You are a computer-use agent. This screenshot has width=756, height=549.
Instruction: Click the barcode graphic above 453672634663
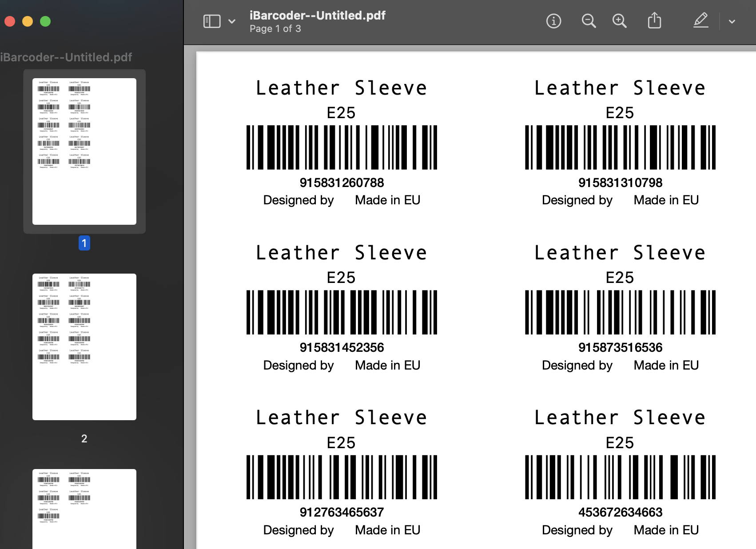pos(620,477)
